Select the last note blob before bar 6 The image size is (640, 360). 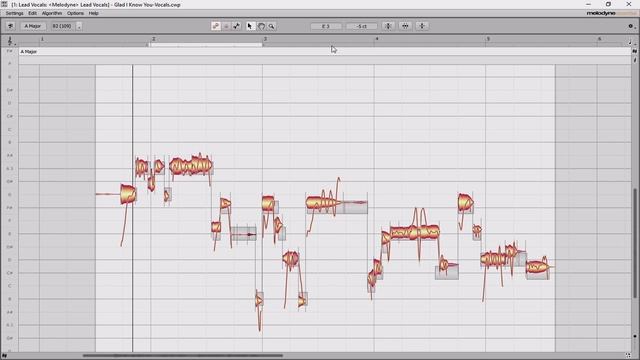[x=538, y=267]
